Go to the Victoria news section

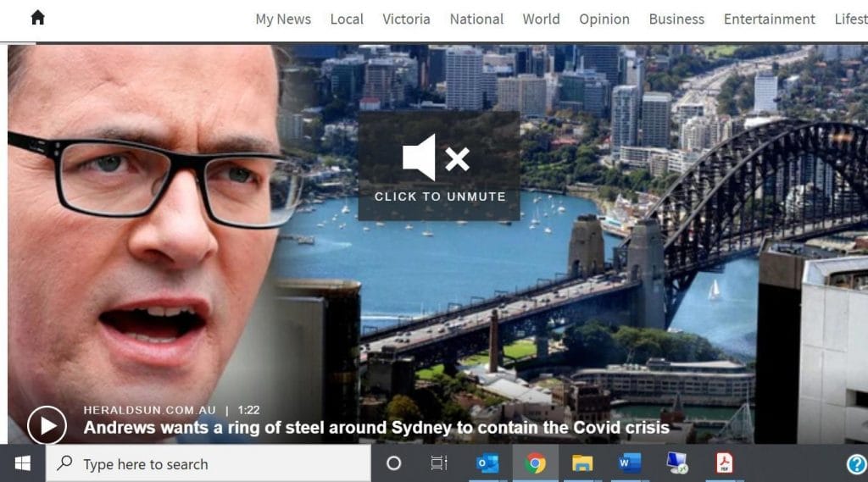pyautogui.click(x=406, y=19)
